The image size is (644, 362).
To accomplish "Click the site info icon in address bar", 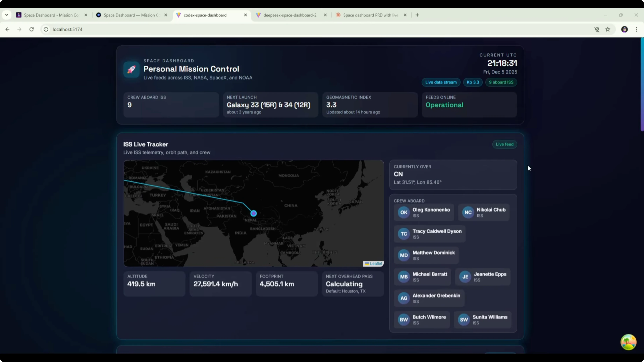I will pyautogui.click(x=46, y=30).
